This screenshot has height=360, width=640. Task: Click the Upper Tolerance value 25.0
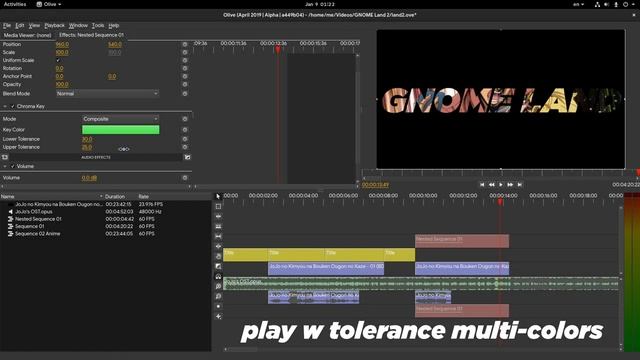[87, 147]
